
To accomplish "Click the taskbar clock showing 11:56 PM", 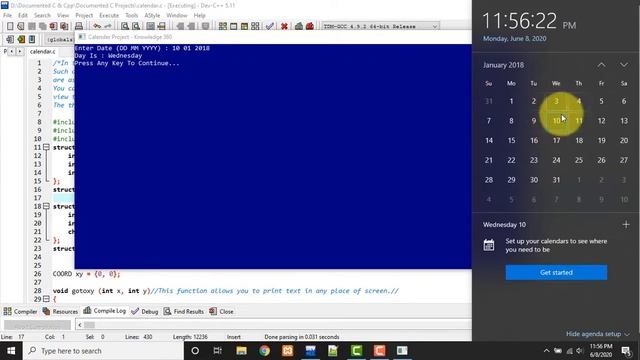I will (601, 351).
